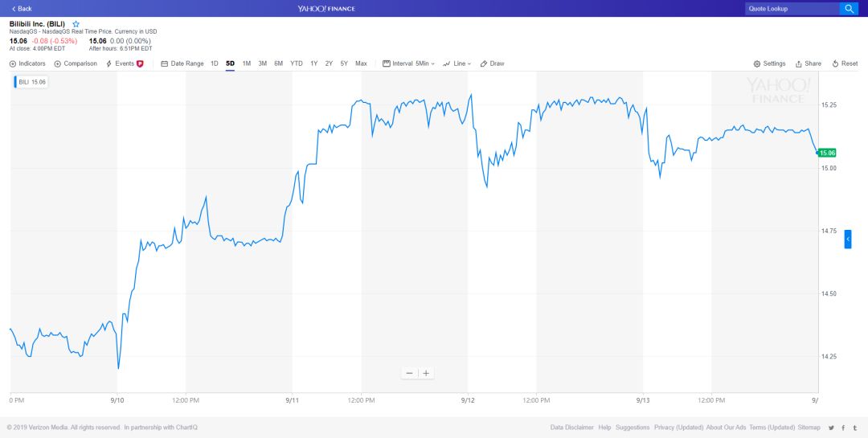Viewport: 868px width, 438px height.
Task: Share the chart
Action: [809, 63]
